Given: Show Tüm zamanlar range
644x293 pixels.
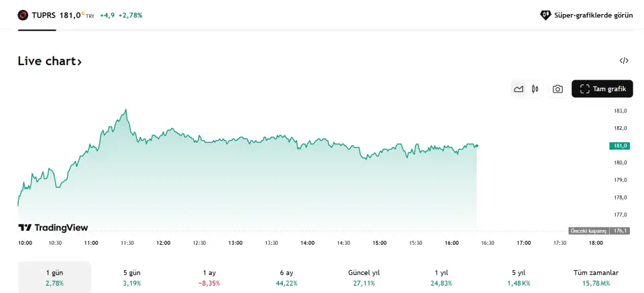Looking at the screenshot, I should [x=596, y=278].
